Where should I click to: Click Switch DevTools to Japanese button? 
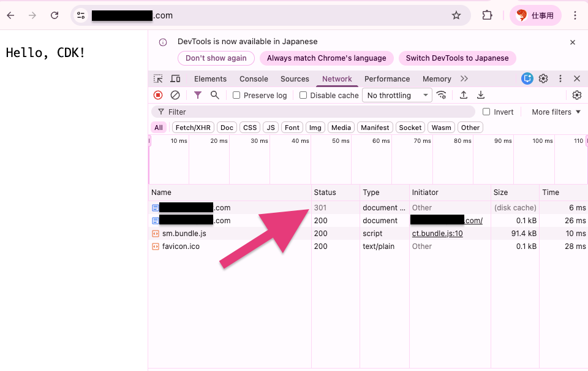click(x=457, y=58)
